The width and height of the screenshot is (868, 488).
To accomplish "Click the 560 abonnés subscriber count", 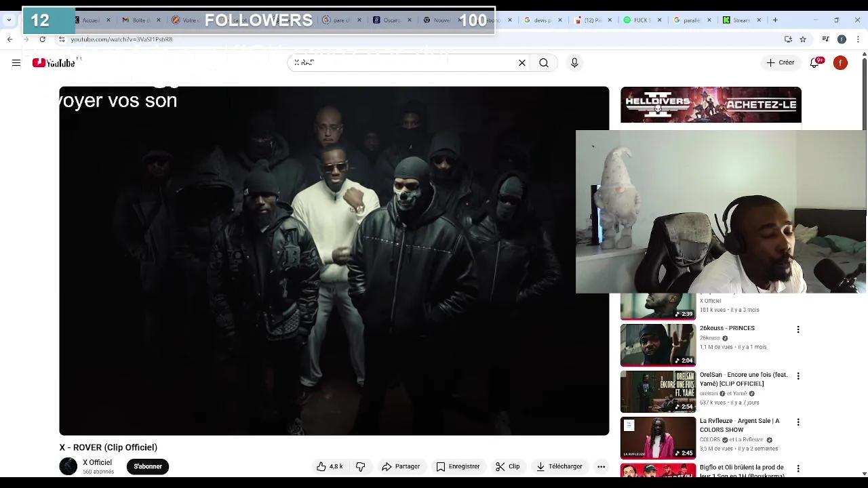I will click(98, 472).
